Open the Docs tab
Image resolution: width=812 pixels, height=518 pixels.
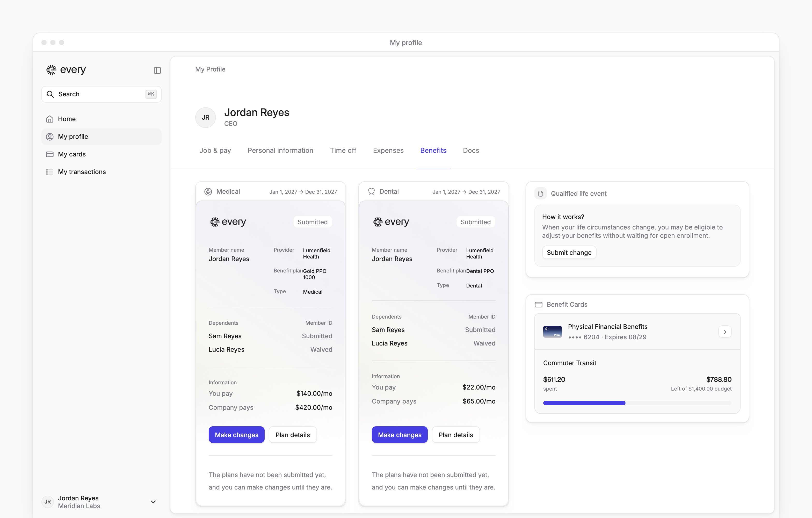471,150
